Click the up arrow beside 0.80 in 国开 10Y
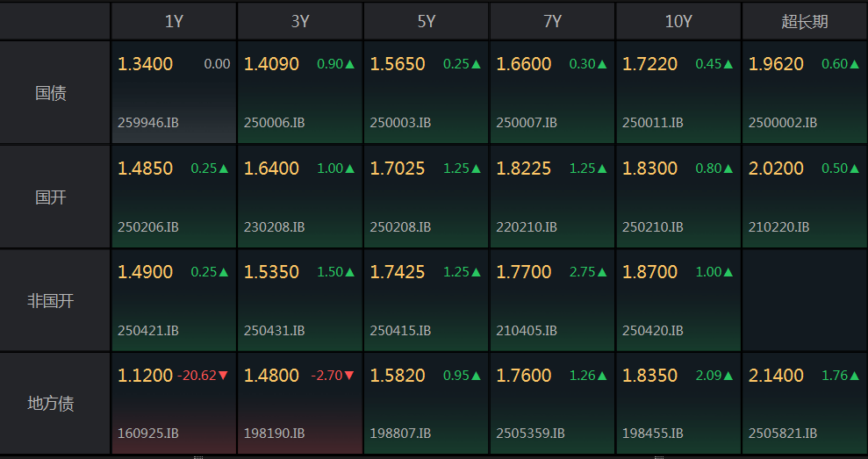 coord(728,169)
